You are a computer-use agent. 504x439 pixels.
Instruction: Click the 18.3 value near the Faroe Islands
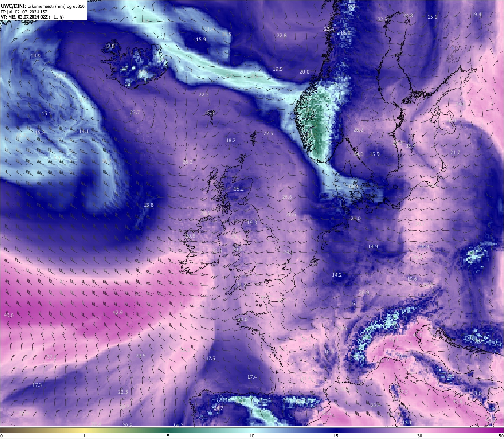point(209,113)
